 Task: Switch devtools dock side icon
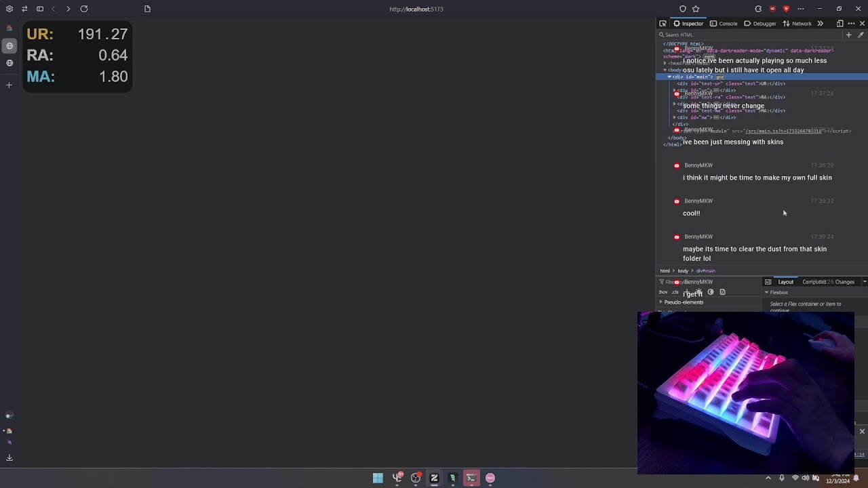pos(840,24)
